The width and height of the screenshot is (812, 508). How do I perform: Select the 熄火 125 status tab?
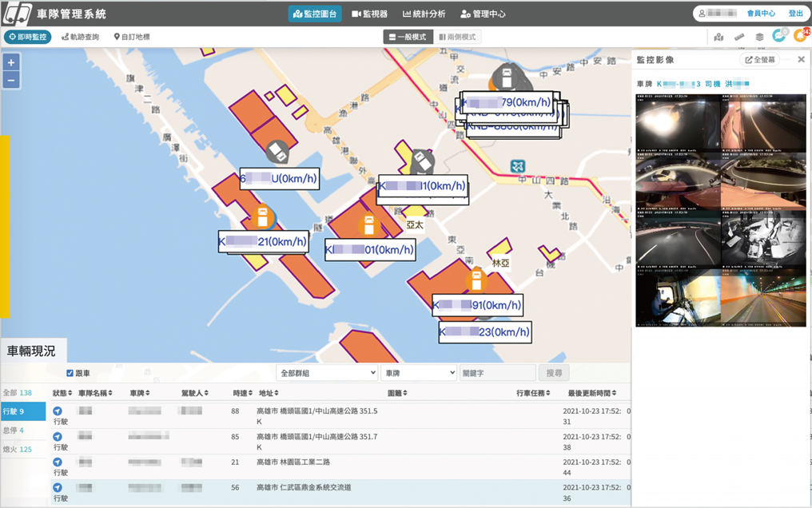(17, 450)
